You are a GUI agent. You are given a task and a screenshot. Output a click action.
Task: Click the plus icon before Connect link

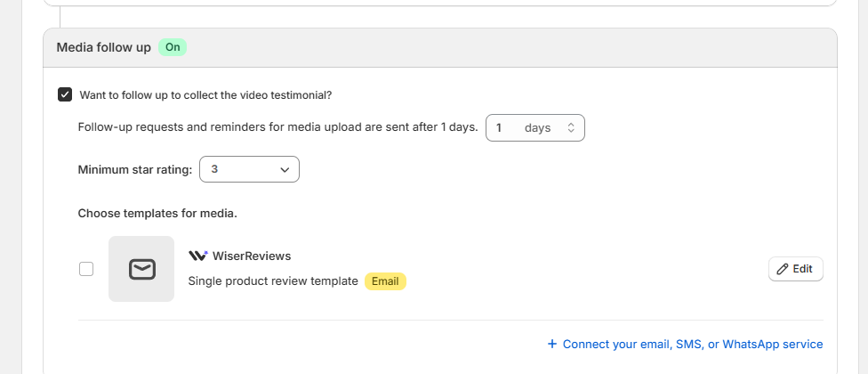tap(551, 344)
